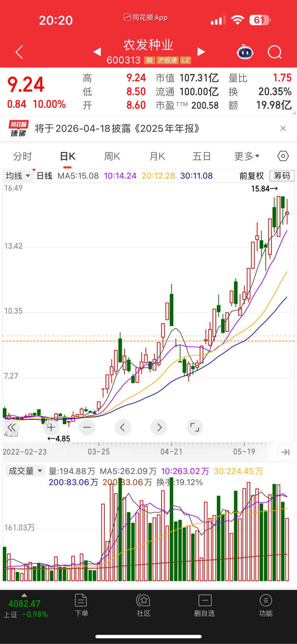Tap the 融 margin trading tag
This screenshot has width=297, height=644.
pos(149,60)
